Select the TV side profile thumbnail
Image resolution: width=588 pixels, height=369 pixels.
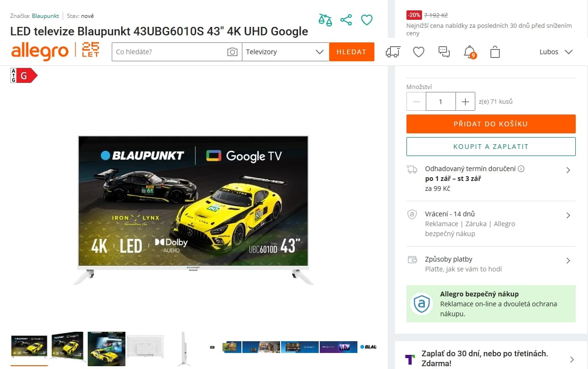tap(184, 349)
